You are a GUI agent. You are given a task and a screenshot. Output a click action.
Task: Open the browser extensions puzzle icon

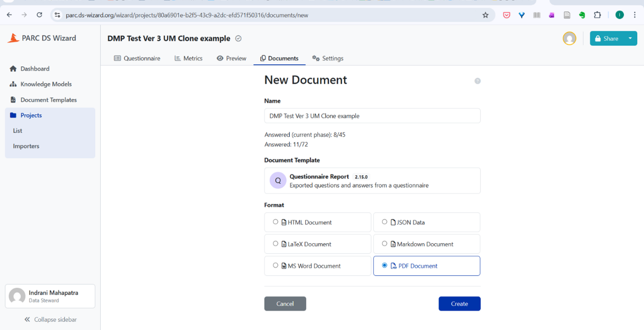pos(597,15)
